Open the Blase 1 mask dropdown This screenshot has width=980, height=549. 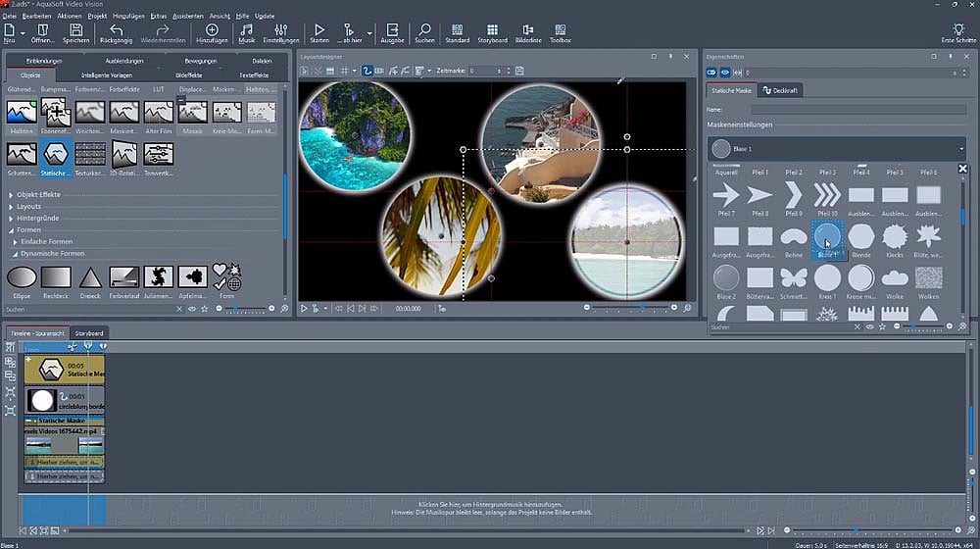point(836,149)
